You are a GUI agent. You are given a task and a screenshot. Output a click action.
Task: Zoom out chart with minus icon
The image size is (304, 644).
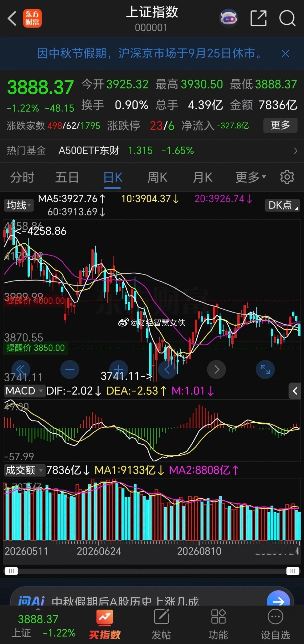point(70,369)
